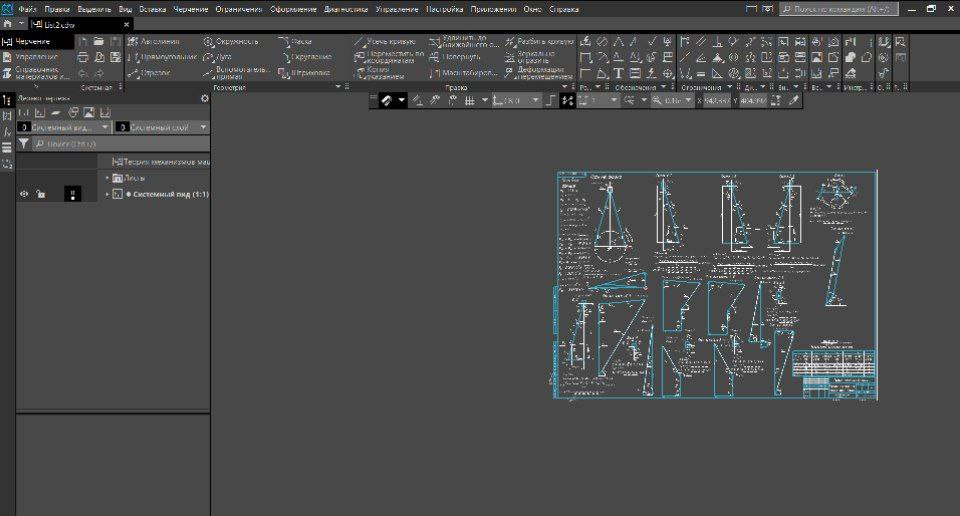The width and height of the screenshot is (960, 516).
Task: Open the Системный слой layer dropdown
Action: 203,128
